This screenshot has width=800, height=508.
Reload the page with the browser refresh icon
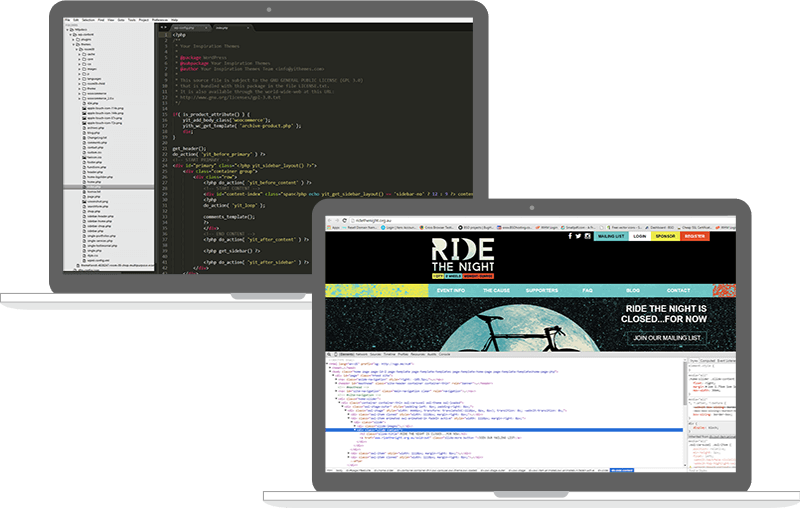344,220
